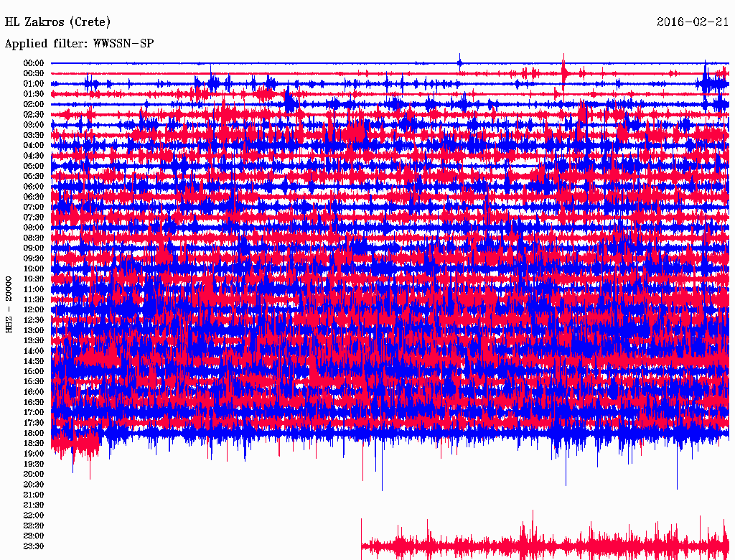Select the 13:00 time label
735x560 pixels.
[x=34, y=330]
